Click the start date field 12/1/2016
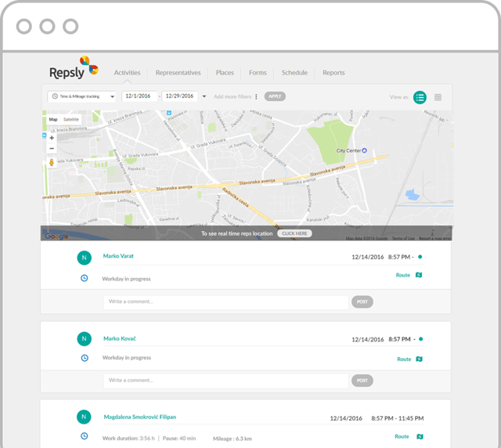501x448 pixels. click(x=139, y=96)
